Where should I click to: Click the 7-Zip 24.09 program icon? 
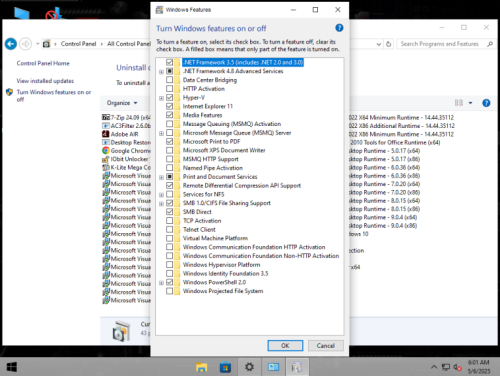[106, 117]
